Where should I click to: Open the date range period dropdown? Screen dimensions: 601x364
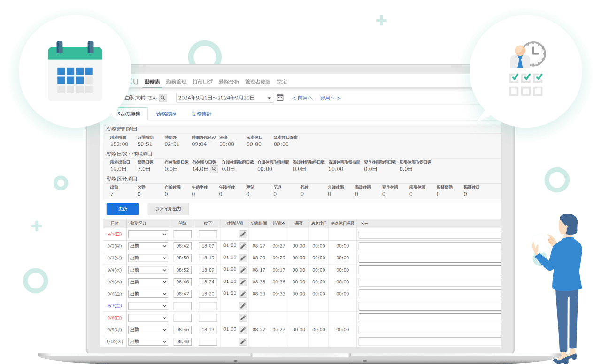[224, 98]
